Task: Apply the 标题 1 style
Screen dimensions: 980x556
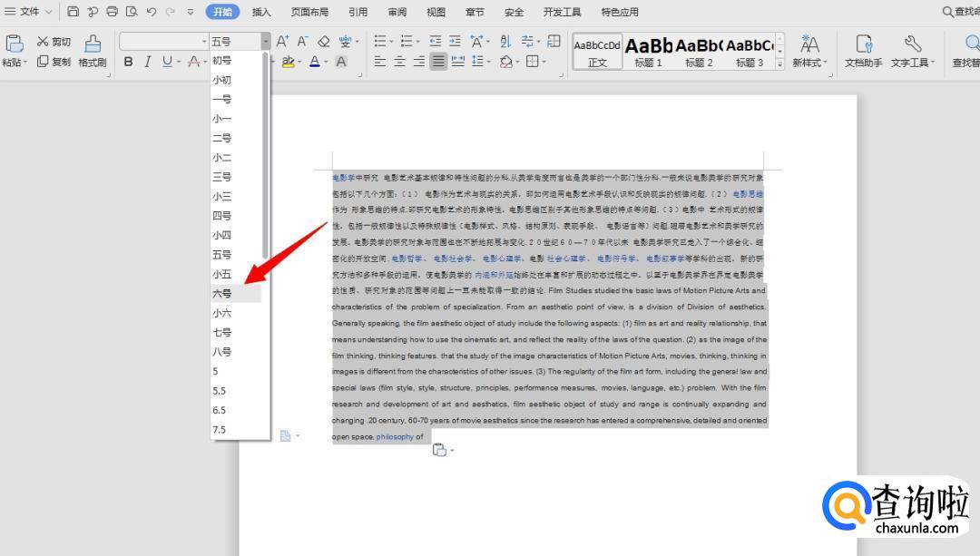Action: tap(648, 51)
